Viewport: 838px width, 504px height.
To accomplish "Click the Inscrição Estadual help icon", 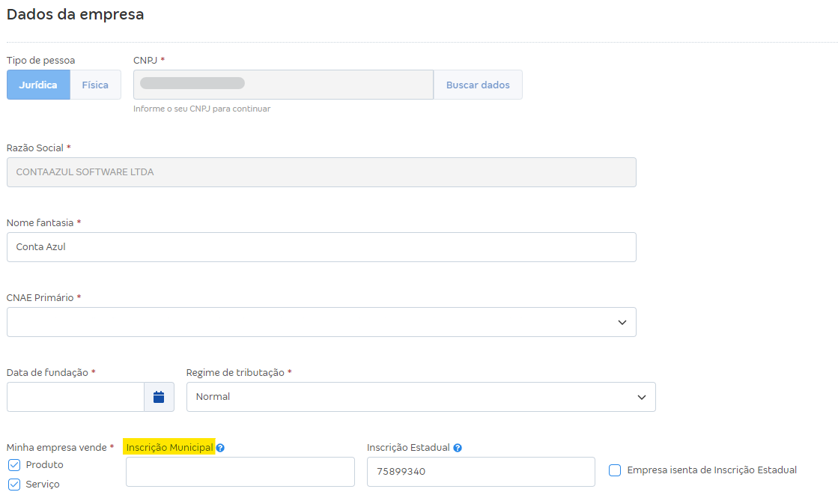I will [458, 448].
